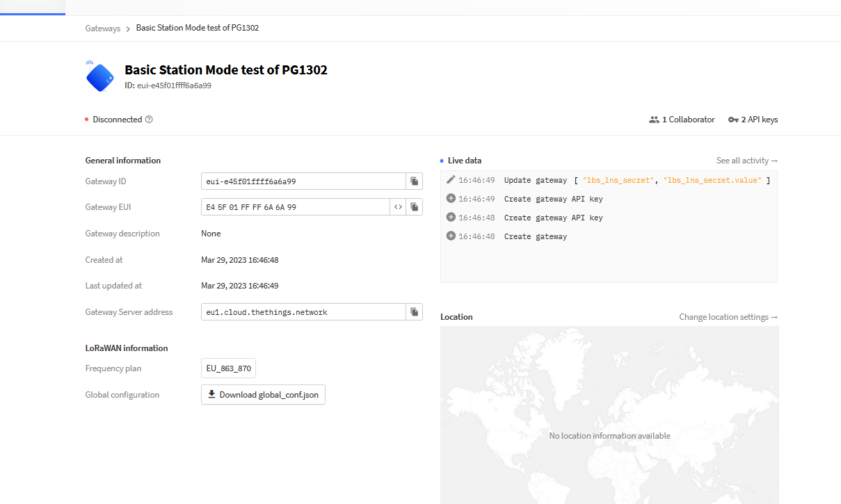
Task: Select the Update gateway live data row
Action: pyautogui.click(x=609, y=180)
